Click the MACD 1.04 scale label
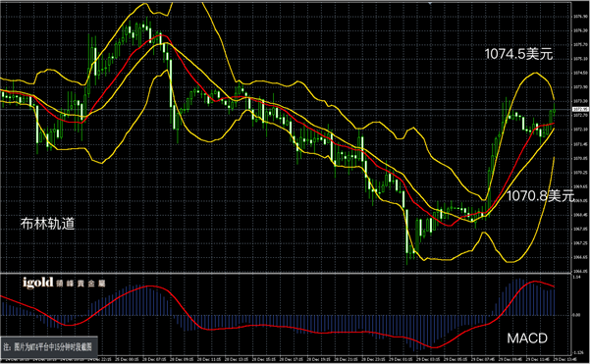Viewport: 590px width, 364px height. pos(577,277)
